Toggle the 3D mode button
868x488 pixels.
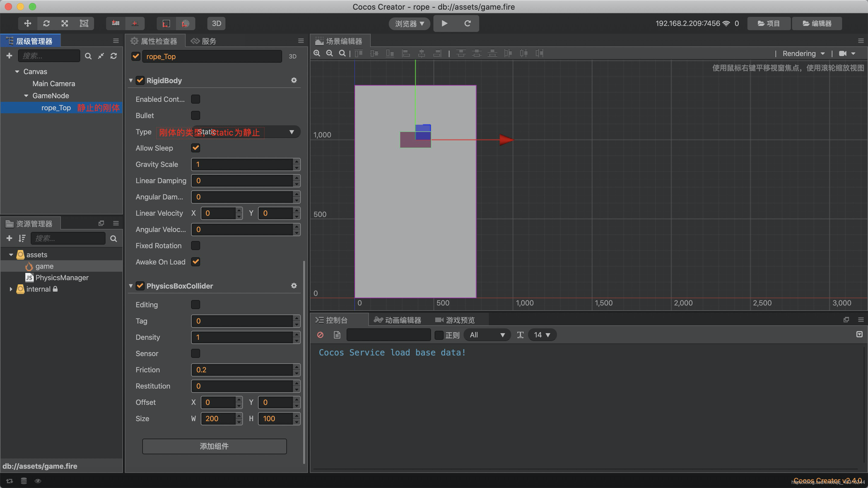click(x=216, y=23)
